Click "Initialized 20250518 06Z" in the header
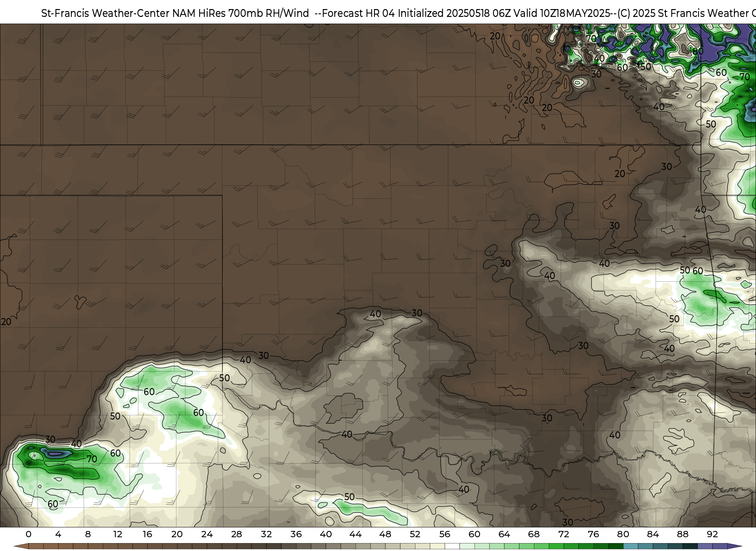Image resolution: width=756 pixels, height=551 pixels. (x=455, y=13)
